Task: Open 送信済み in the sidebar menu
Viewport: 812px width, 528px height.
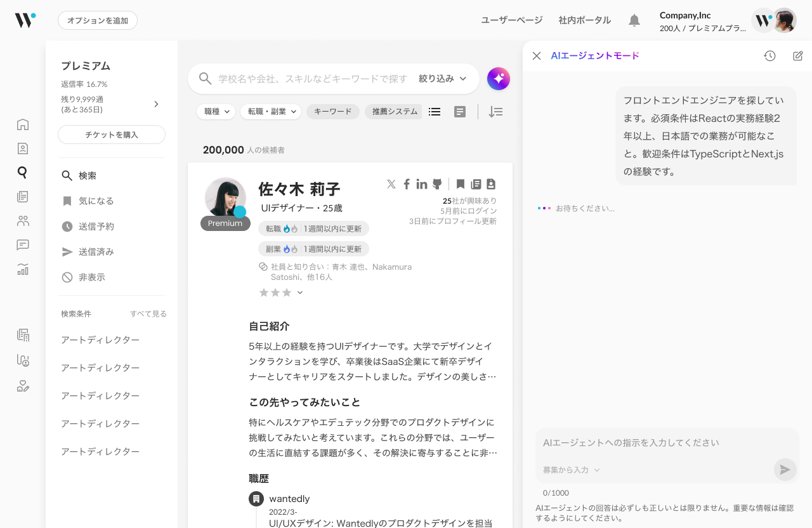Action: click(96, 252)
